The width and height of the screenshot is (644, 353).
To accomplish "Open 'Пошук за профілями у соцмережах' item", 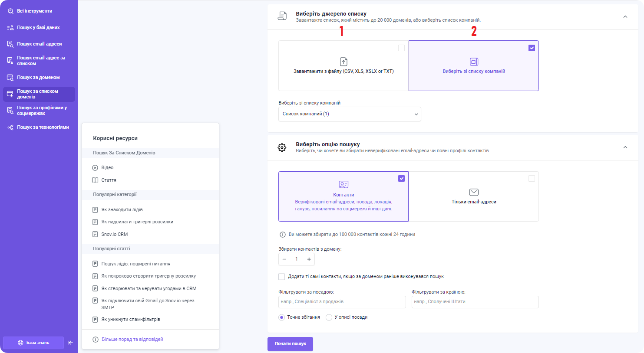I will click(39, 111).
